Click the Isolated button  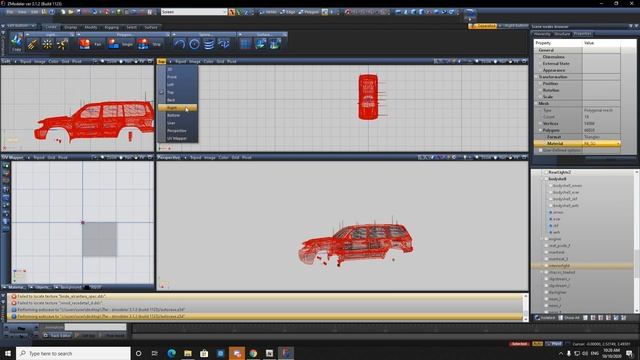tap(545, 318)
